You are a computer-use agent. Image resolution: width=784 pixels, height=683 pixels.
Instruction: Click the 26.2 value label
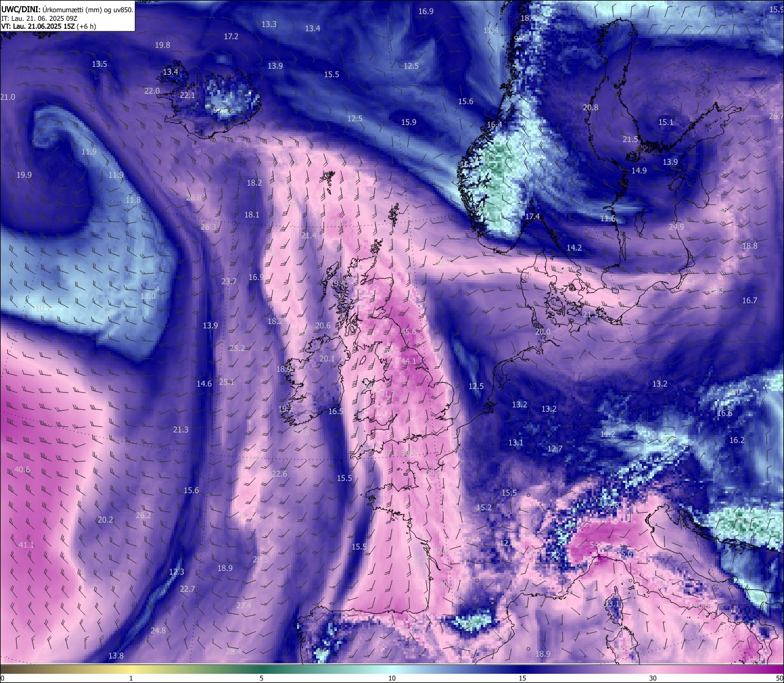point(143,516)
